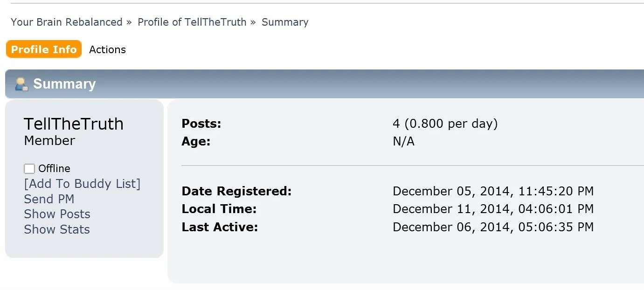
Task: Send PM to this member
Action: 49,199
